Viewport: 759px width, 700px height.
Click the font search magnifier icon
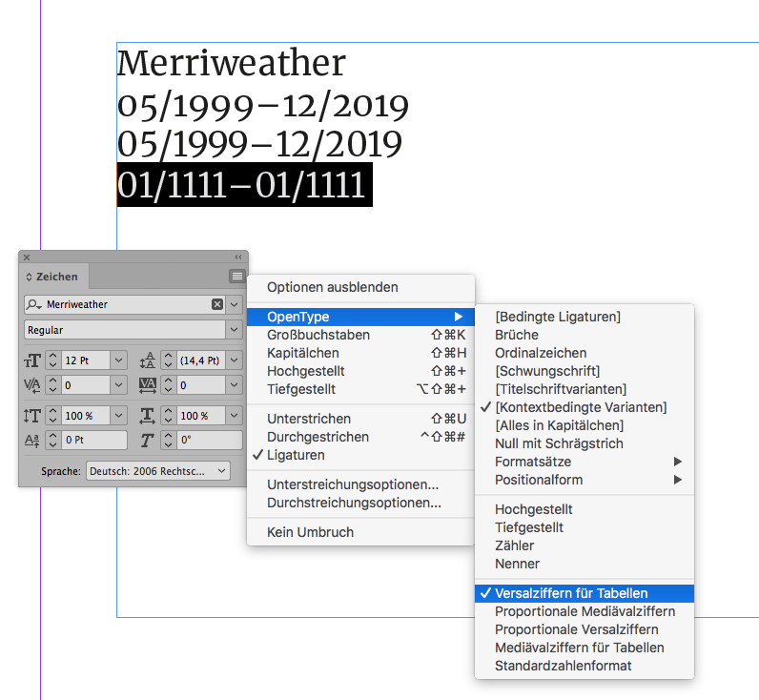pyautogui.click(x=33, y=304)
